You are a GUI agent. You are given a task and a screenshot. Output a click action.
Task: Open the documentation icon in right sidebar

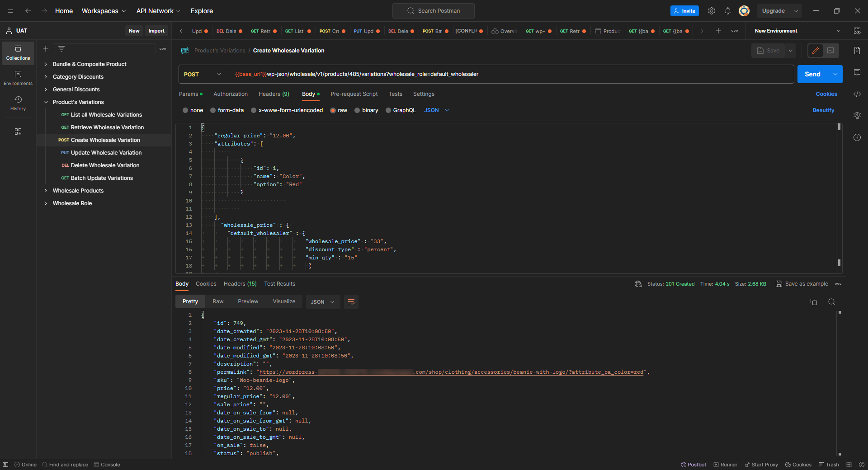point(857,51)
